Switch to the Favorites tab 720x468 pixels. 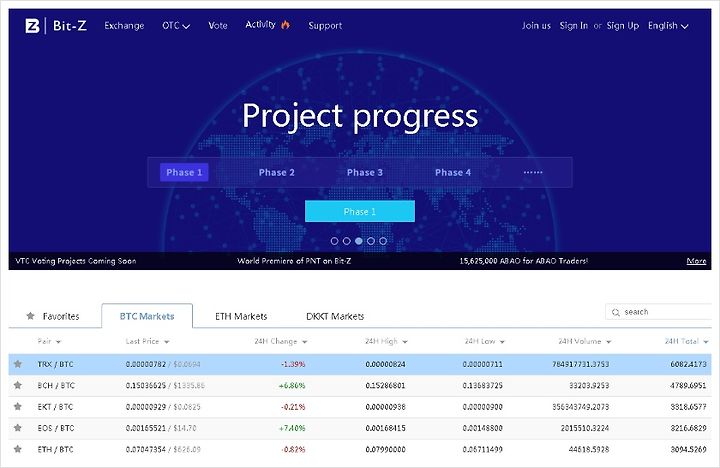[x=53, y=316]
